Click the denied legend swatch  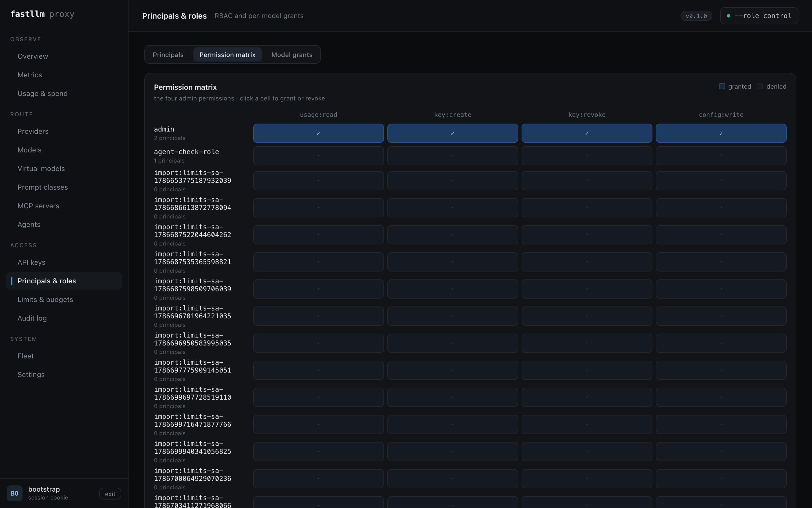pyautogui.click(x=760, y=86)
